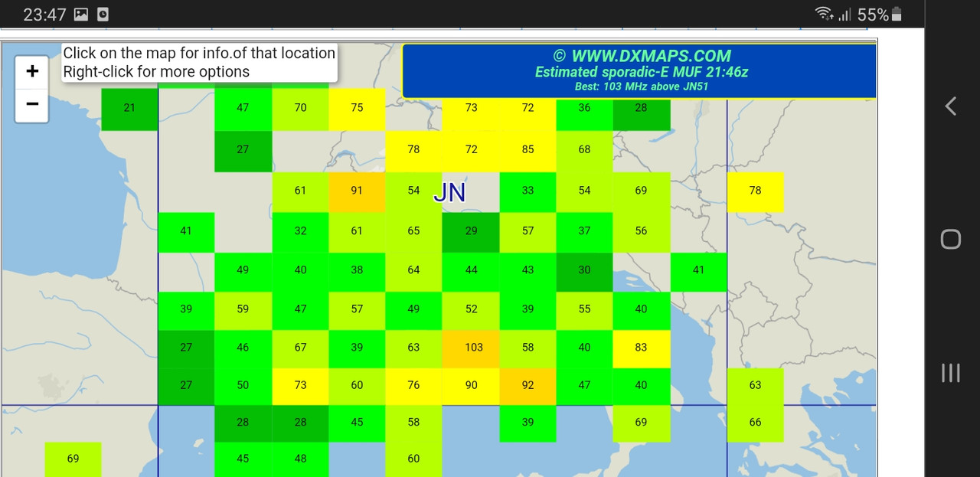The width and height of the screenshot is (980, 477).
Task: Select the yellow cell with value 90
Action: pyautogui.click(x=471, y=385)
